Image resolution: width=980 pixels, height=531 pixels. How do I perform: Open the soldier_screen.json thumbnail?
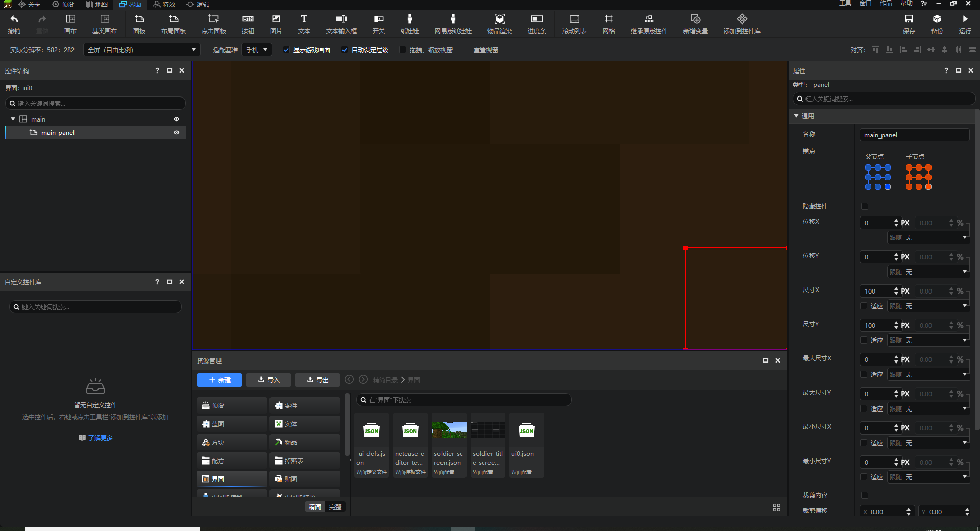449,430
